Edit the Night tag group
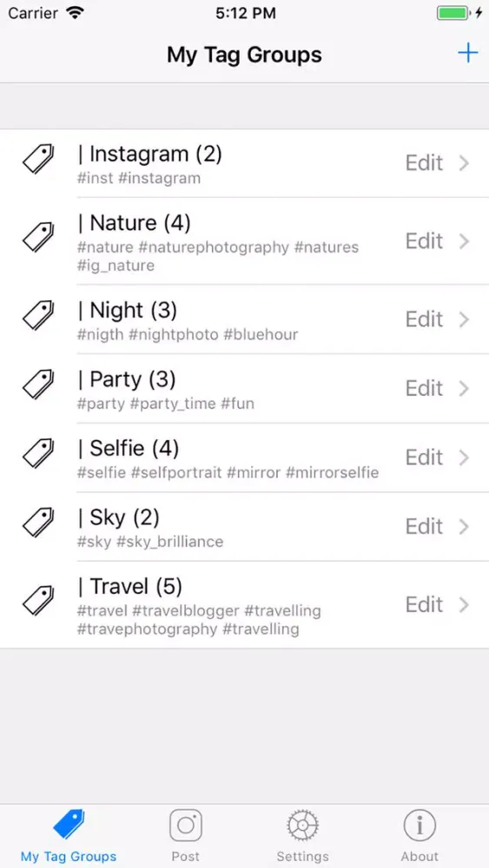The width and height of the screenshot is (489, 868). tap(424, 319)
